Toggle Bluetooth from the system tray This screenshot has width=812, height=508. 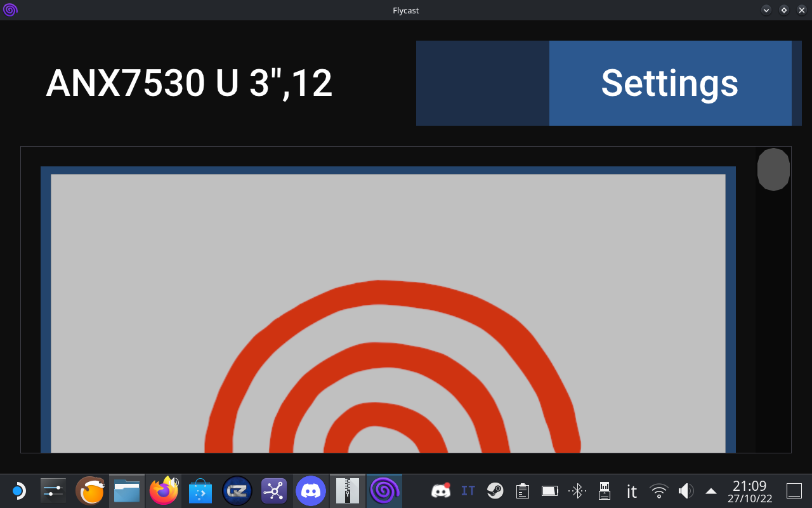(x=577, y=490)
